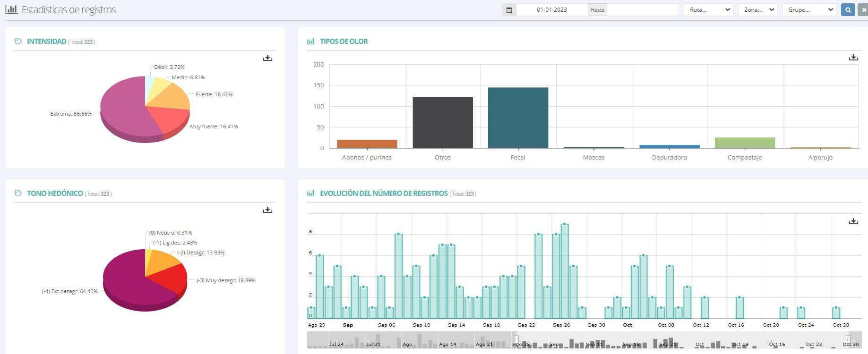Click the Estadísticas de registros bar chart icon
This screenshot has height=354, width=868.
11,9
